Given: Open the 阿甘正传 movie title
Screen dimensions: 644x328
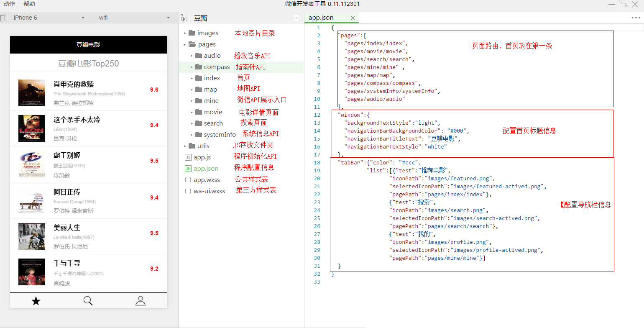Looking at the screenshot, I should coord(67,192).
